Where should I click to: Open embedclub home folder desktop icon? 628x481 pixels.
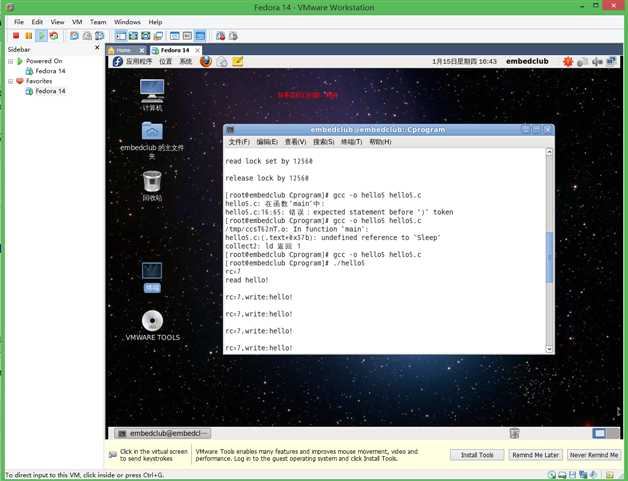pos(152,140)
